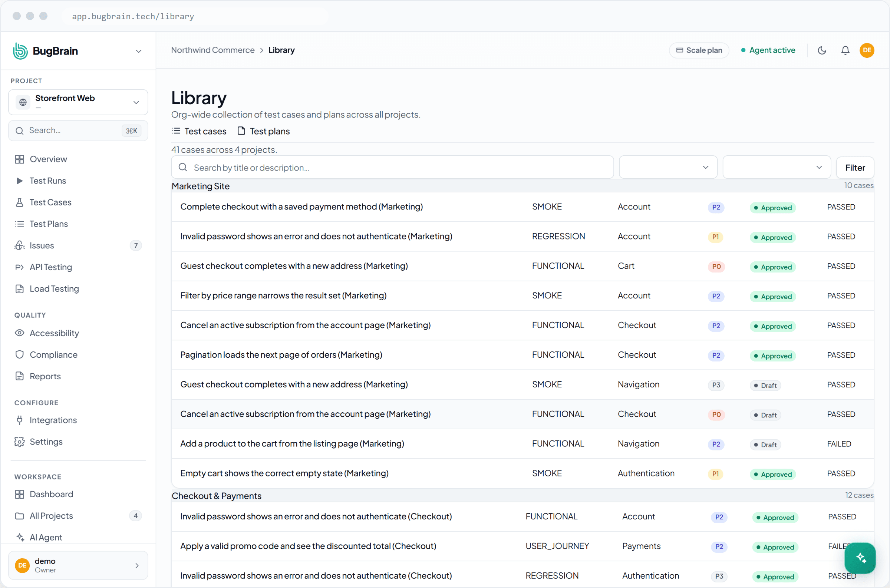The image size is (890, 588).
Task: Click P1 badge on Empty cart row
Action: [x=715, y=474]
